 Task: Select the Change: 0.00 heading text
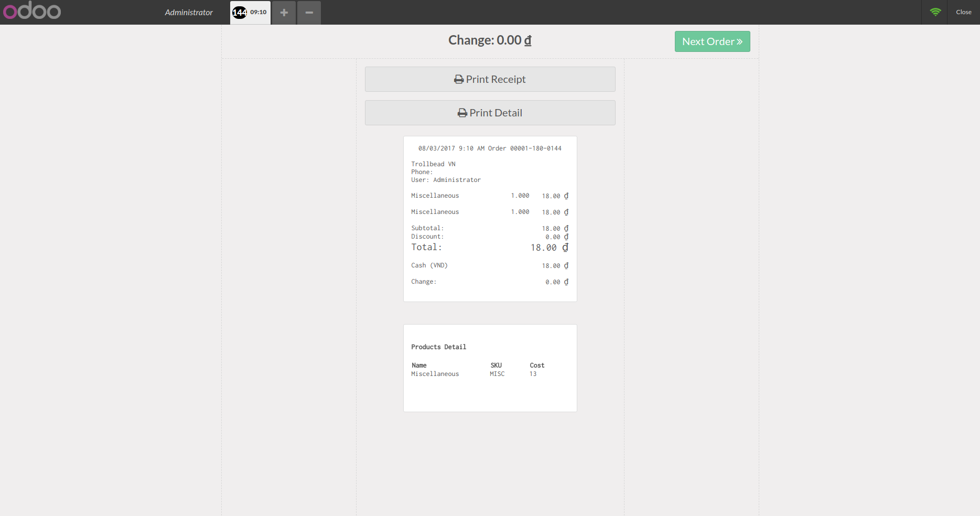tap(490, 40)
